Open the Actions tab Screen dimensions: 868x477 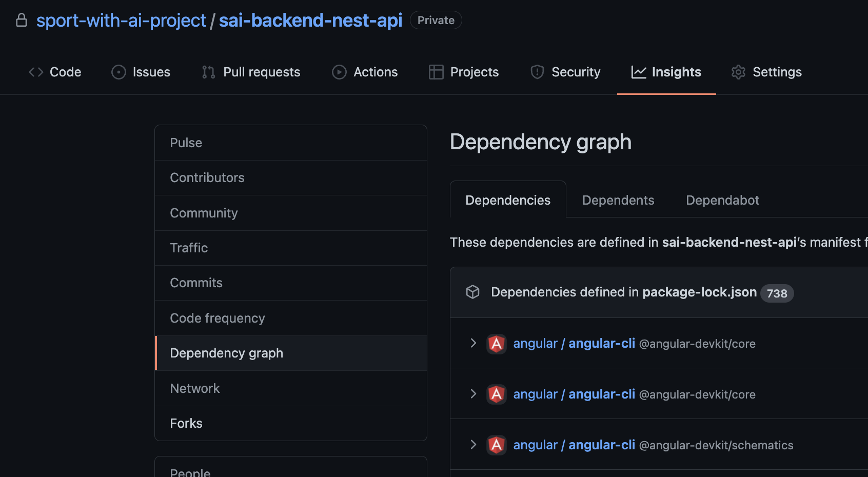[365, 72]
